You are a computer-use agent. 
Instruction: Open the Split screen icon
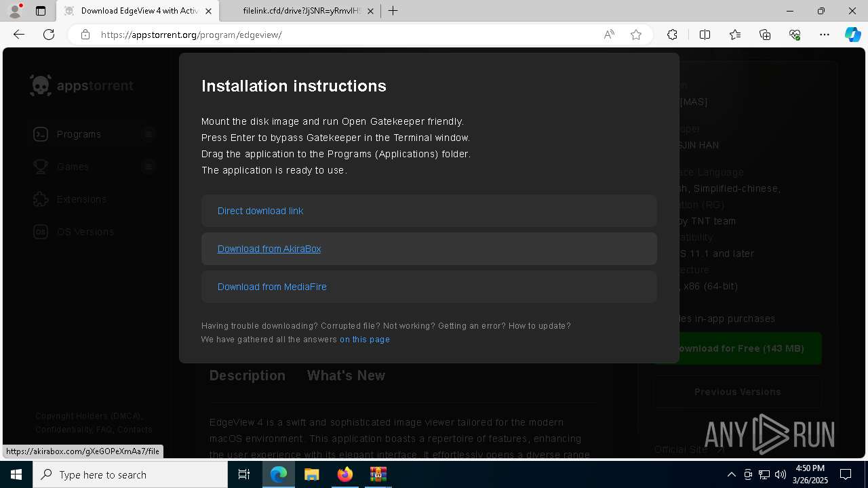pos(705,35)
